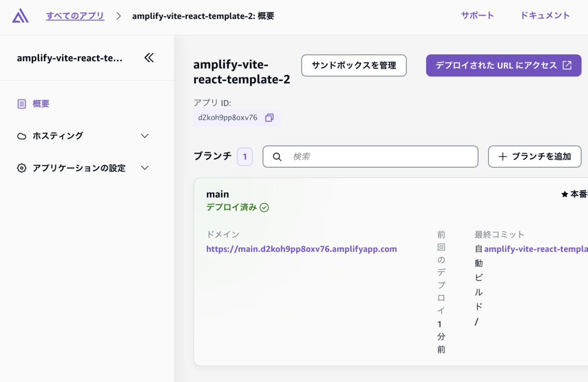Click the デプロイ済み green checkmark icon
This screenshot has width=588, height=382.
264,207
